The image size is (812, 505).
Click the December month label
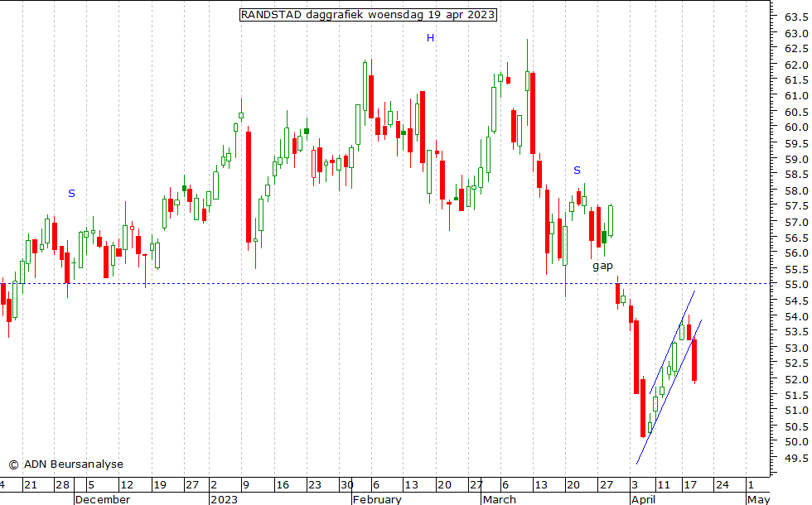click(x=103, y=499)
